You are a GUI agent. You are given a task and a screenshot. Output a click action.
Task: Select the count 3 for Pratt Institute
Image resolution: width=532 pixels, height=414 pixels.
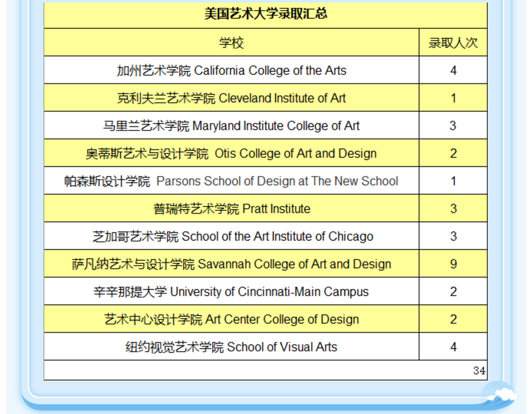point(453,209)
